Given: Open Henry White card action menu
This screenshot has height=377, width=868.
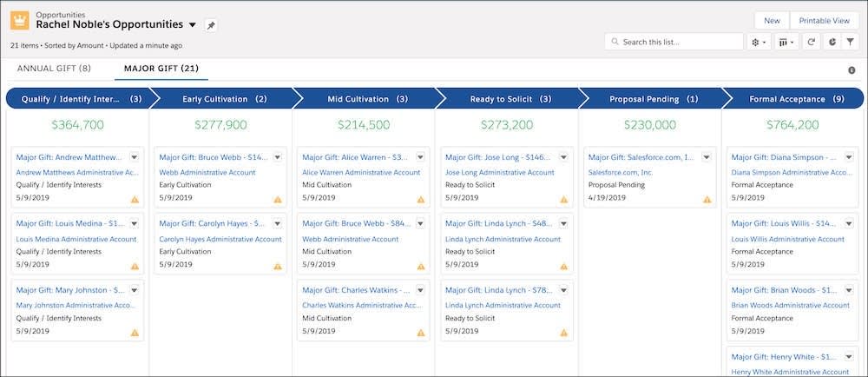Looking at the screenshot, I should click(x=849, y=356).
